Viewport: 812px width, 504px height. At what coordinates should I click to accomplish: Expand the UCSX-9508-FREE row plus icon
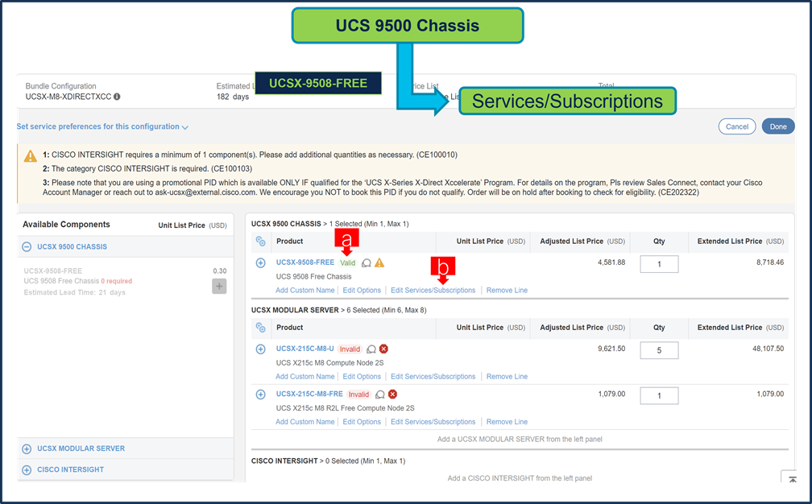(x=260, y=262)
